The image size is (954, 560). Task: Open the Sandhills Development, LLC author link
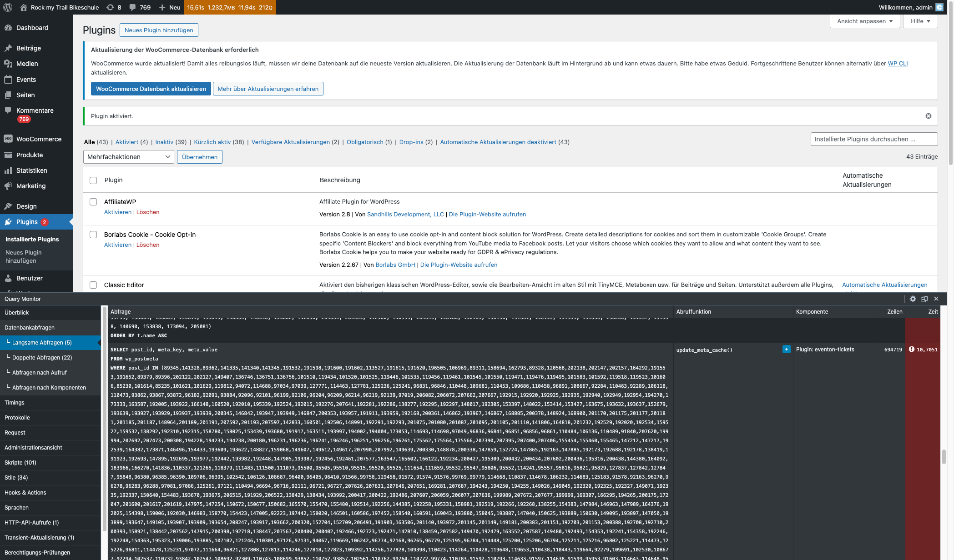pos(405,215)
